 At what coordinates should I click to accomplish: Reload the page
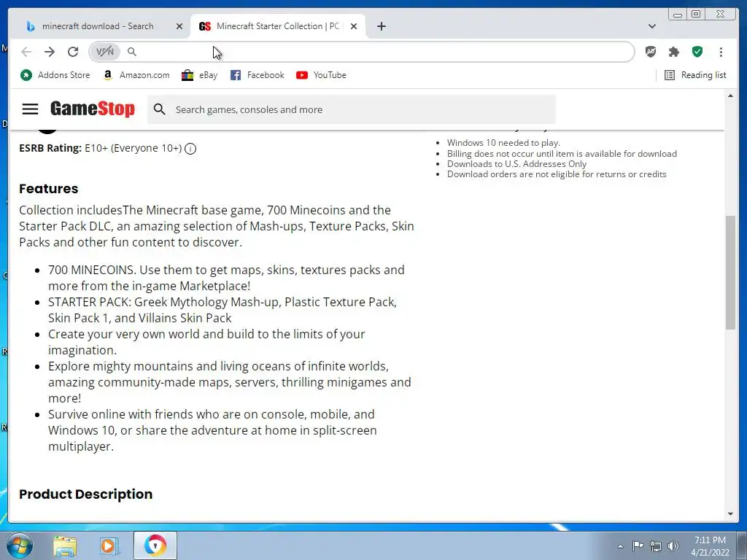73,52
